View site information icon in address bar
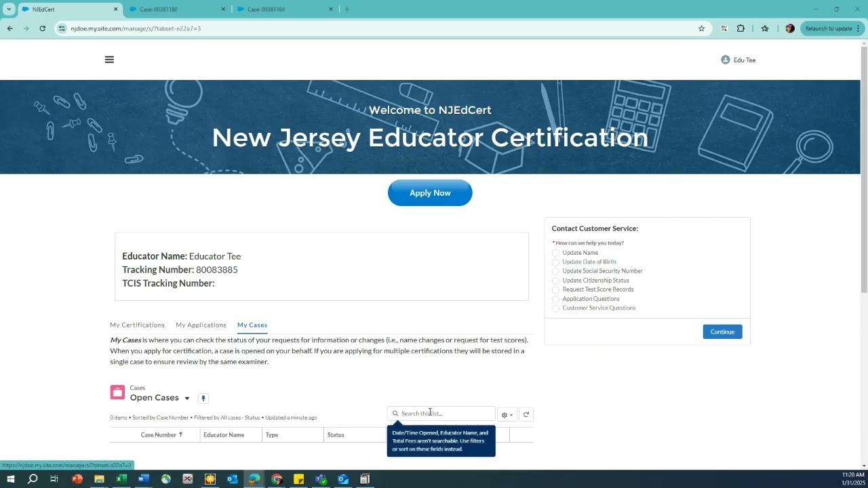 pyautogui.click(x=62, y=28)
